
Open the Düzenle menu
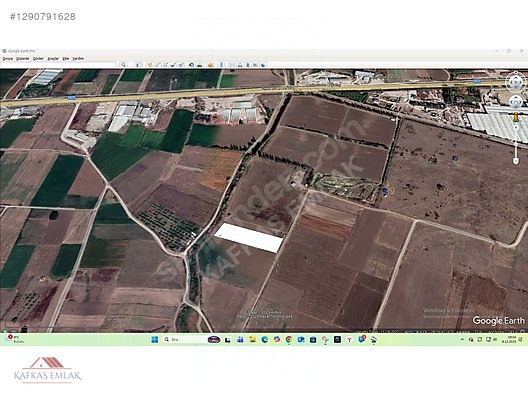tap(23, 59)
